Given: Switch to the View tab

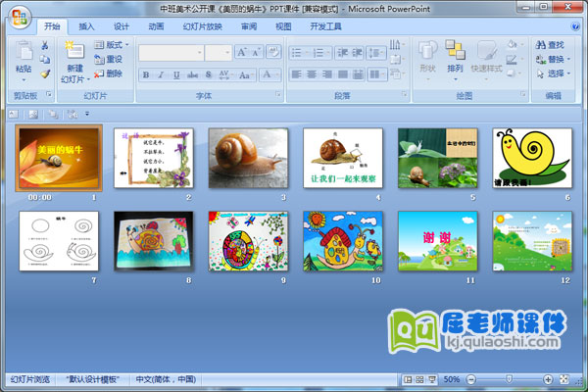Looking at the screenshot, I should coord(283,26).
